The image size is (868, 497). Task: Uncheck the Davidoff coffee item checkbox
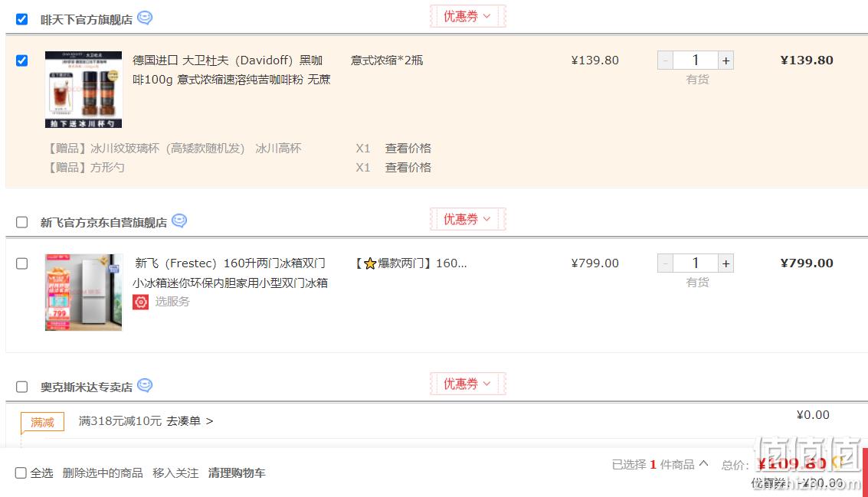click(21, 60)
